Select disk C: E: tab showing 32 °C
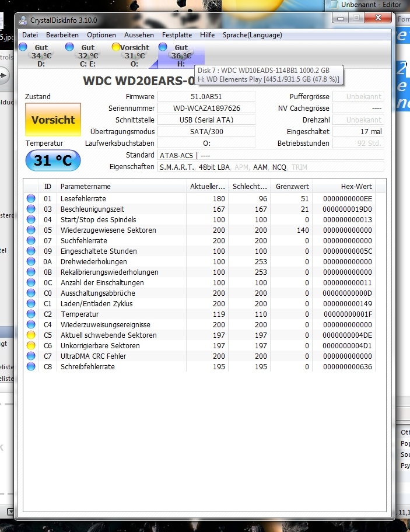Image resolution: width=410 pixels, height=532 pixels. pyautogui.click(x=87, y=55)
